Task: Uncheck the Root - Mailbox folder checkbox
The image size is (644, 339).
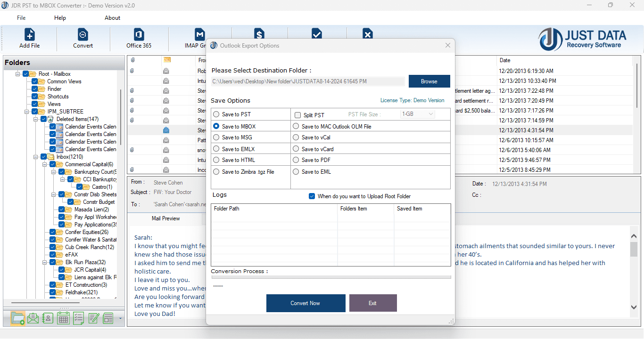Action: point(26,74)
